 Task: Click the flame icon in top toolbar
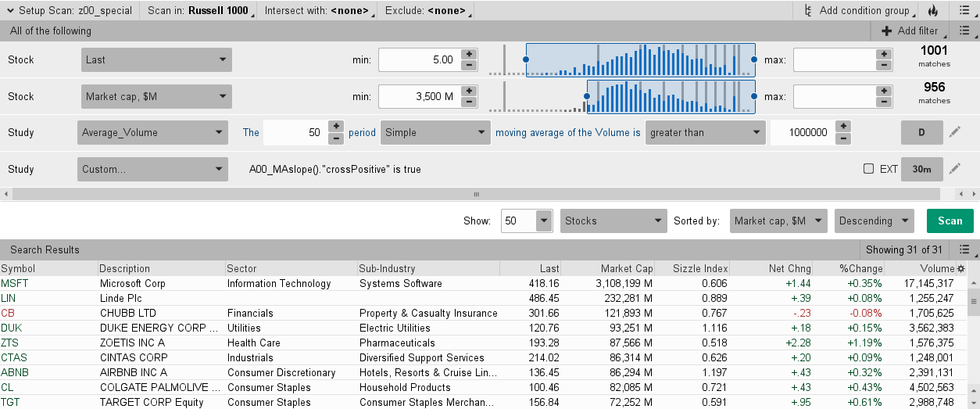click(932, 11)
